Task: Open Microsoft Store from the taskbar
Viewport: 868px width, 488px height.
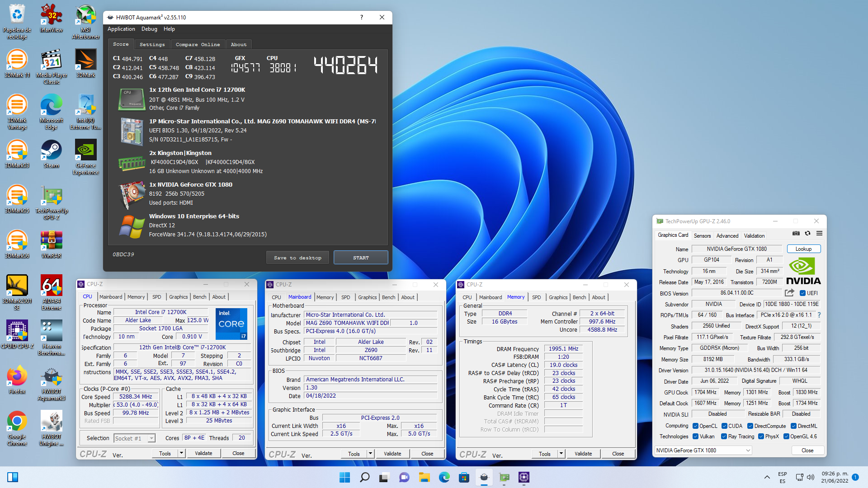Action: (x=464, y=477)
